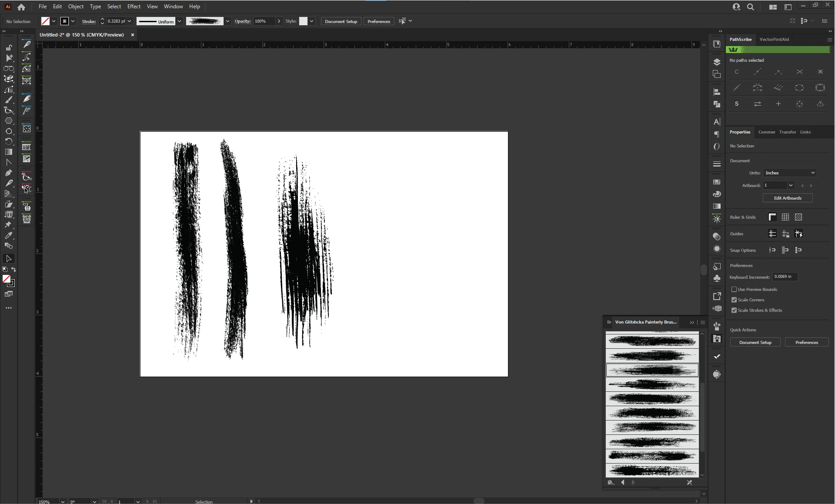Click the Edit Artboards button
The width and height of the screenshot is (835, 504).
point(787,198)
